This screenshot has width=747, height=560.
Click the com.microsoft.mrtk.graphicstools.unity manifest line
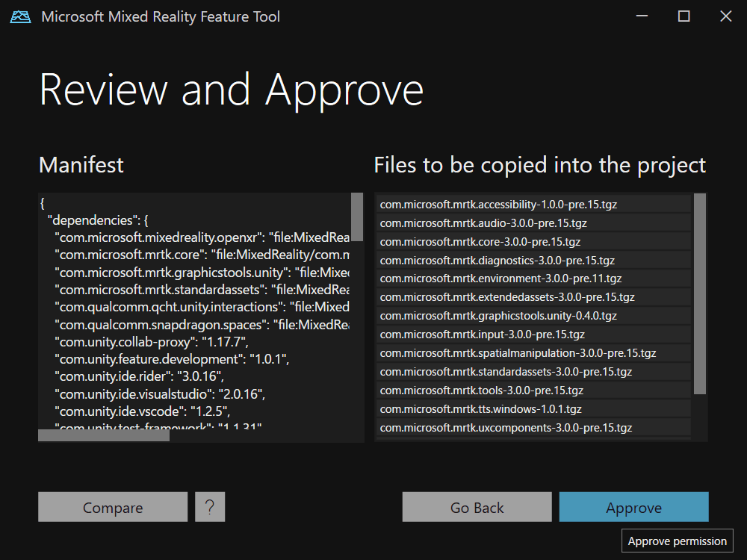coord(202,272)
